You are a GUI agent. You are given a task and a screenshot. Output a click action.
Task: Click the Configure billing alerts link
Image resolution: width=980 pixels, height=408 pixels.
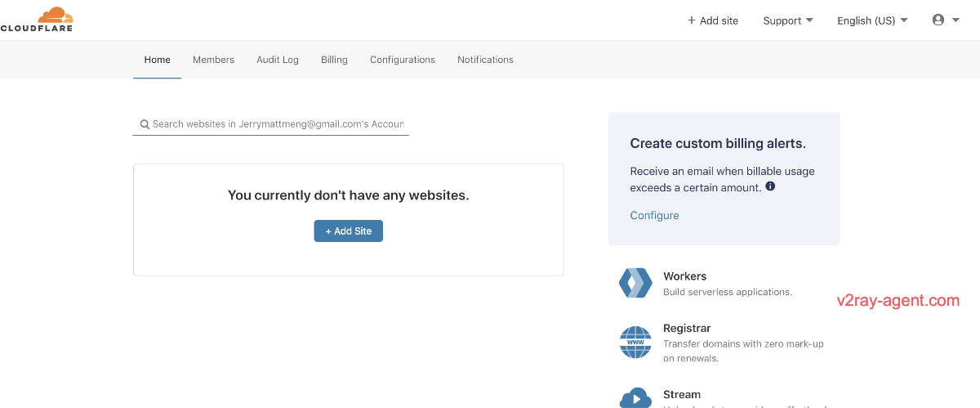[x=654, y=216]
